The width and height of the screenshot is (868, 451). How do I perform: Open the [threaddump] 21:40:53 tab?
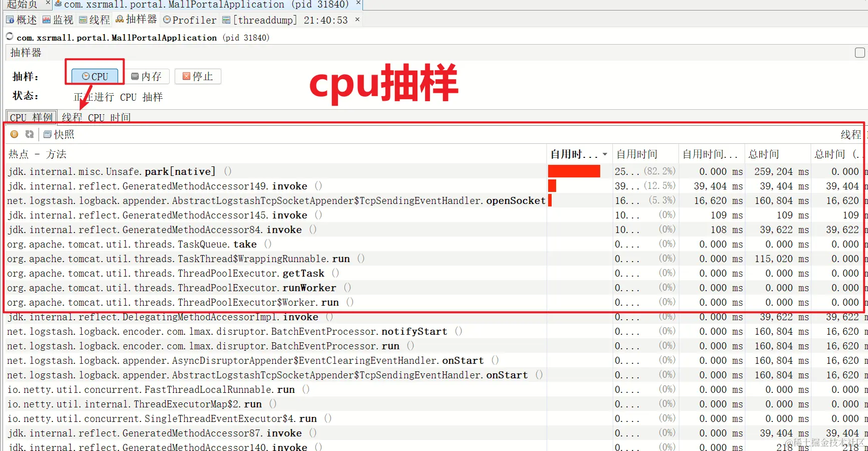(x=285, y=20)
